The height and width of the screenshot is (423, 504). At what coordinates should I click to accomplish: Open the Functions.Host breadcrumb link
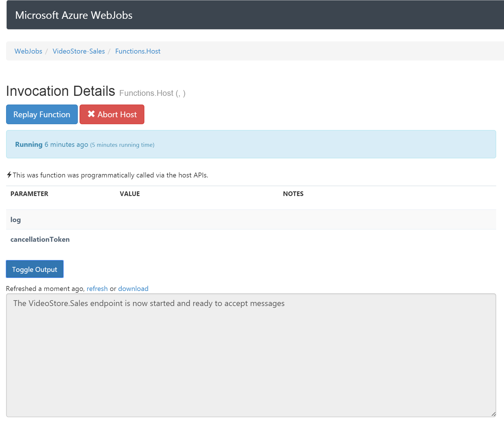tap(138, 51)
